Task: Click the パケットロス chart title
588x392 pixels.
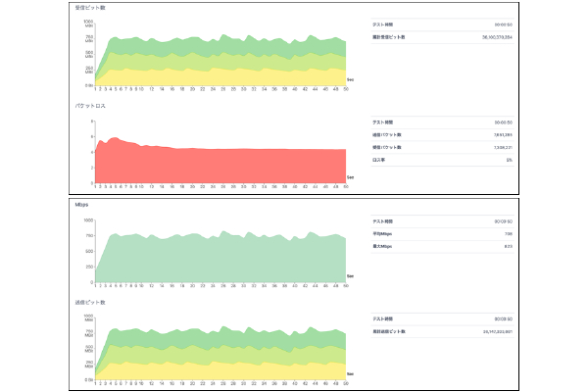Action: click(91, 104)
